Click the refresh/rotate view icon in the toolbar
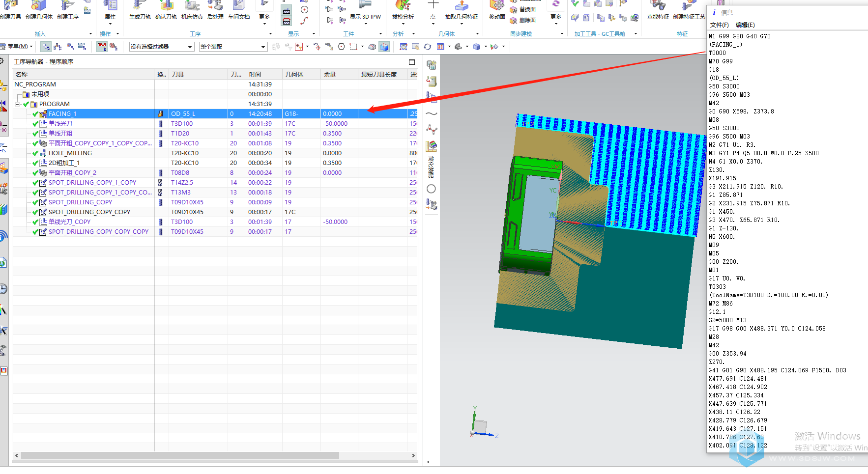Image resolution: width=868 pixels, height=474 pixels. click(x=428, y=47)
